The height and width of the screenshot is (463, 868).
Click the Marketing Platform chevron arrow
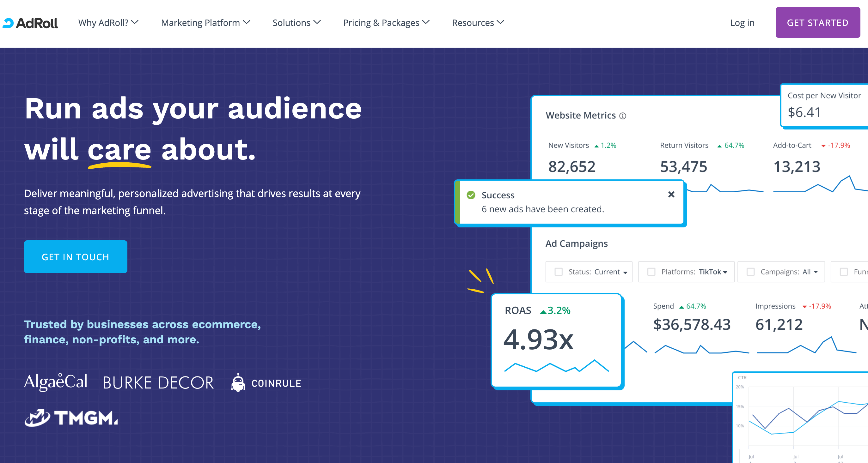click(247, 22)
